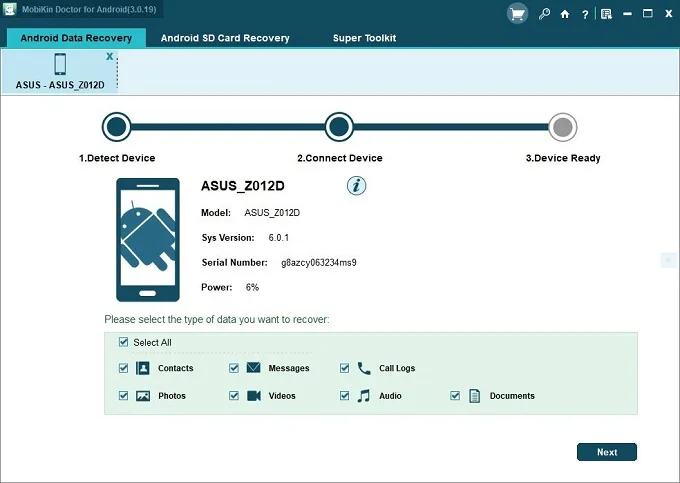
Task: Expand the side panel arrow on right edge
Action: coord(668,260)
